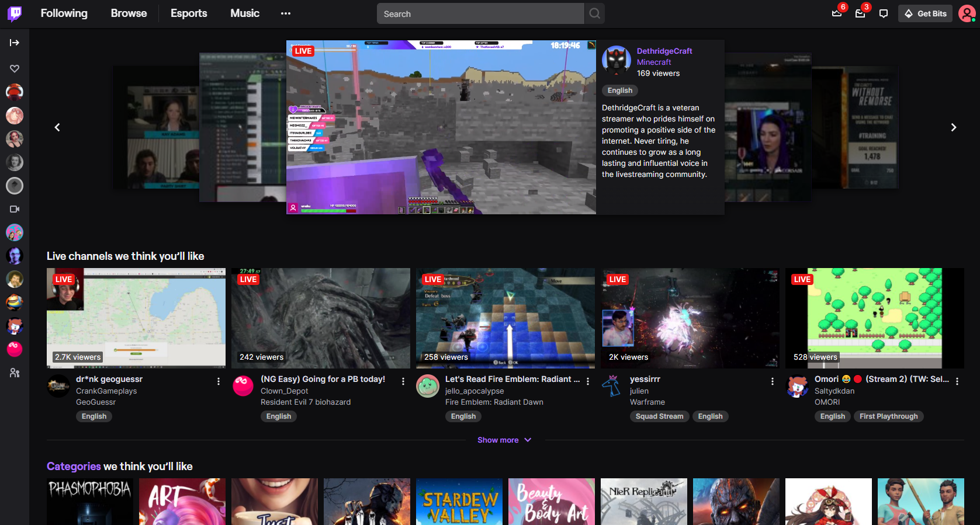Click the jello_apocalypse channel avatar
This screenshot has width=980, height=525.
coord(428,386)
